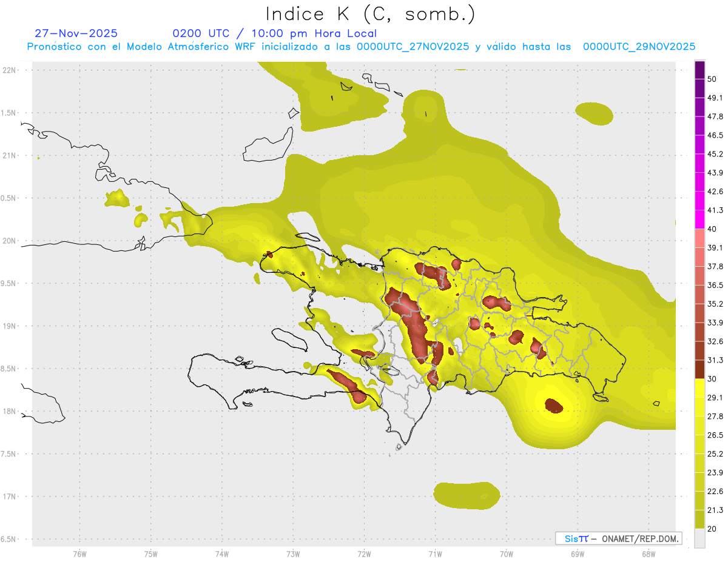Click the bright magenta colorbar swatch between 40 and 41.3

[699, 219]
